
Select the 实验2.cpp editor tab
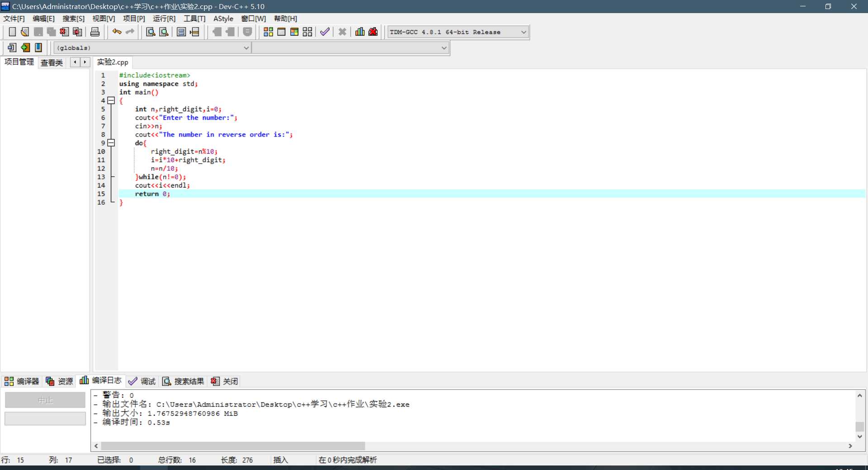[113, 62]
